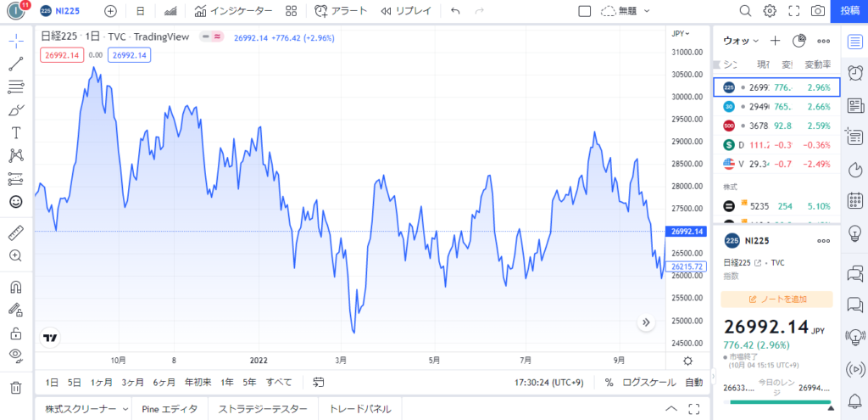Open indicator templates grid icon
The height and width of the screenshot is (420, 868).
click(x=292, y=10)
